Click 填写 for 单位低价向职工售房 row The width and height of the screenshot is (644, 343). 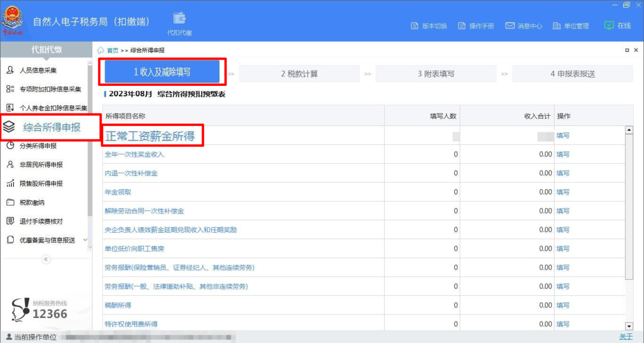(563, 249)
